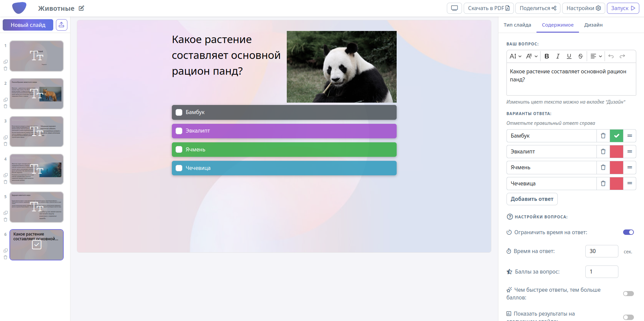Click reorder handle for Ячмень answer
The width and height of the screenshot is (644, 321).
coord(630,167)
